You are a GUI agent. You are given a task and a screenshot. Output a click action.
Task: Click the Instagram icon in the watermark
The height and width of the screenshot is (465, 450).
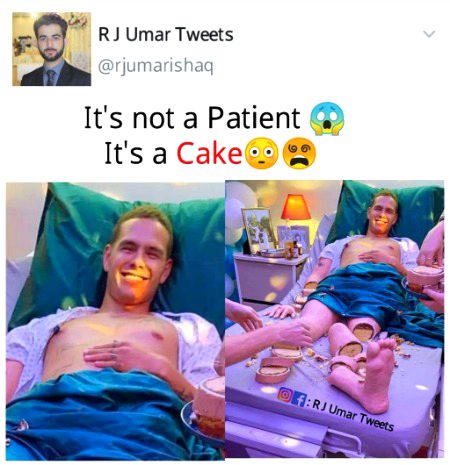(x=284, y=394)
